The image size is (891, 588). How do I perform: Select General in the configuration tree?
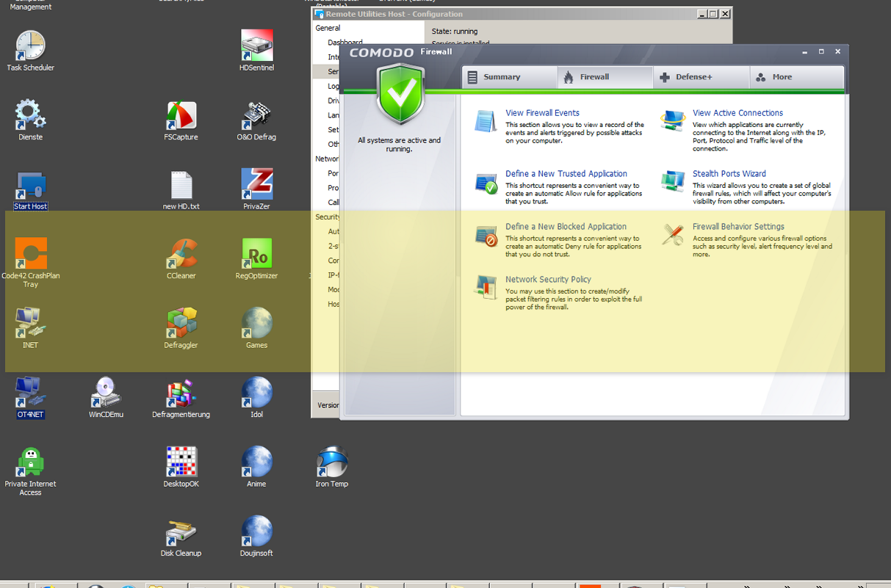(328, 28)
